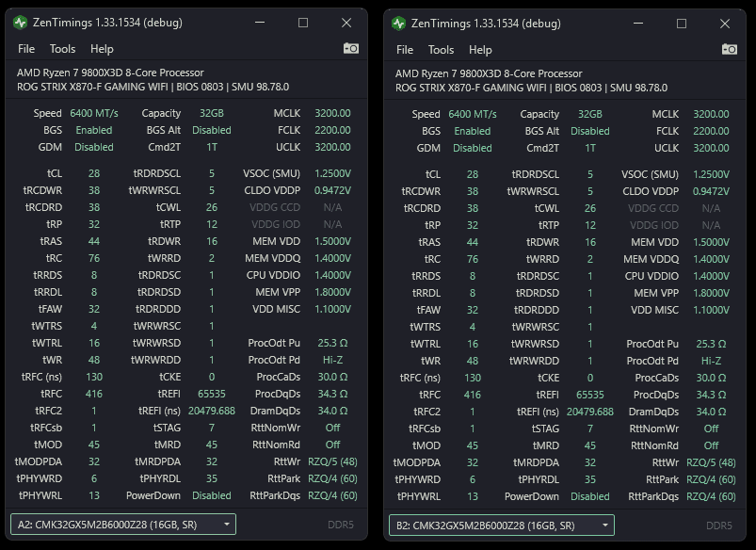Click RttParkDqs RZQ/4 (60) in left window
The width and height of the screenshot is (756, 550).
coord(332,495)
